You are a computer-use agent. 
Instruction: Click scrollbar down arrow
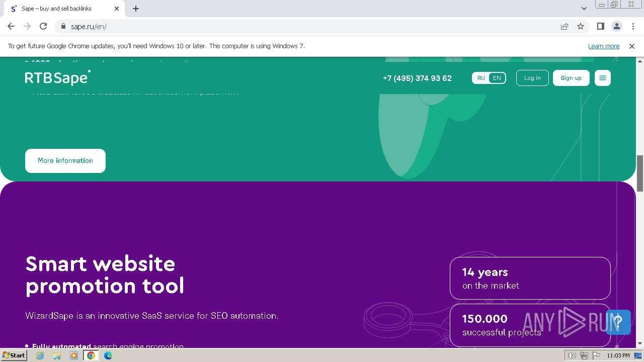pyautogui.click(x=640, y=344)
